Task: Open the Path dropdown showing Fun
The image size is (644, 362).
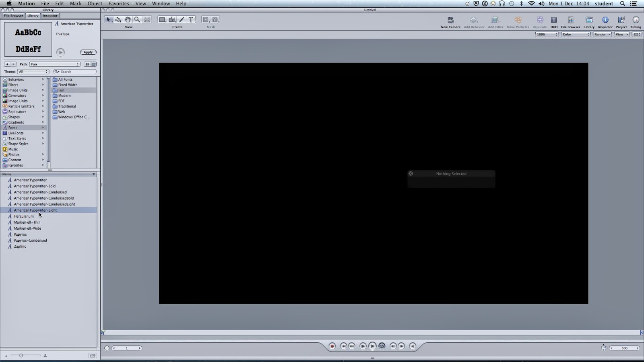Action: pyautogui.click(x=55, y=64)
